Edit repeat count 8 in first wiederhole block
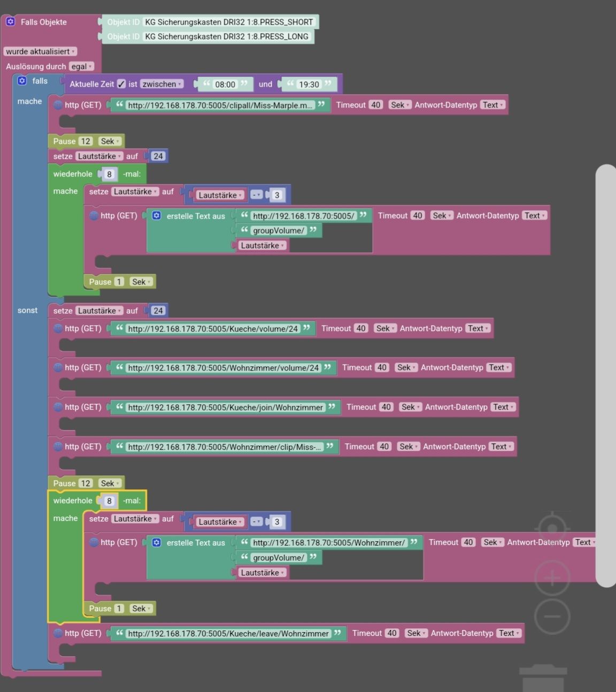Viewport: 616px width, 692px height. point(109,174)
